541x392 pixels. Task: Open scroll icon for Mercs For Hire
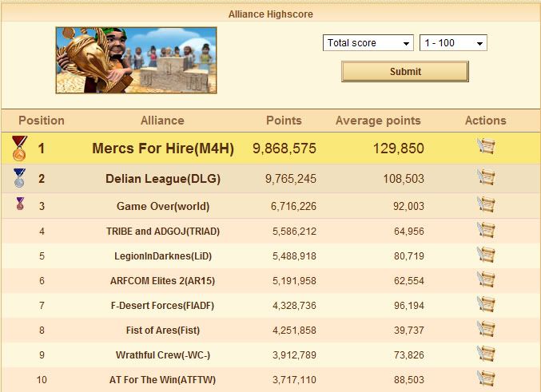pos(486,146)
